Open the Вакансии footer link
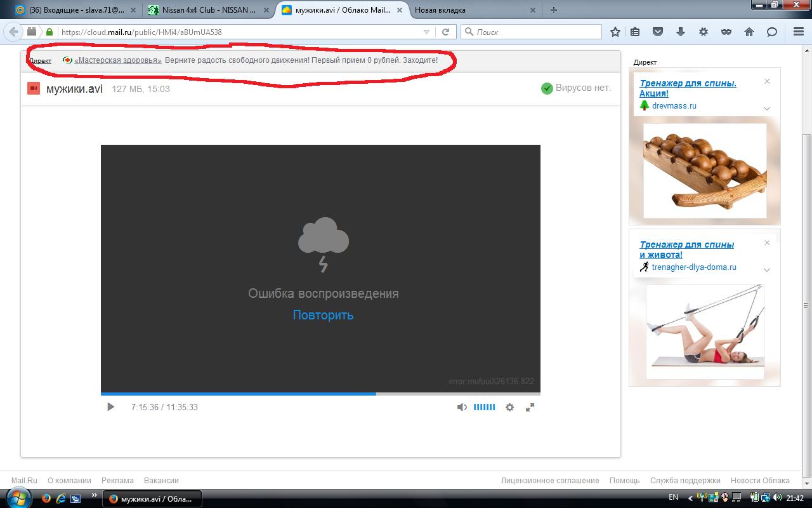The width and height of the screenshot is (812, 508). coord(161,481)
